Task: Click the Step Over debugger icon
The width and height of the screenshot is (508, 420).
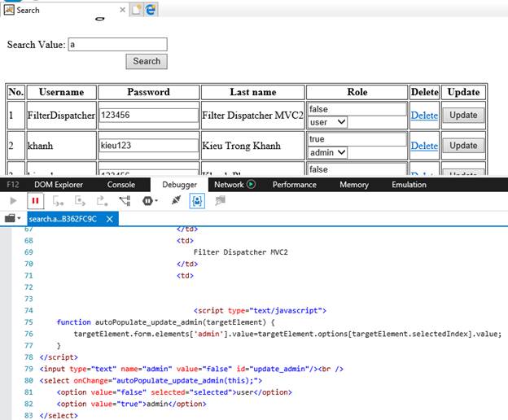Action: point(80,201)
